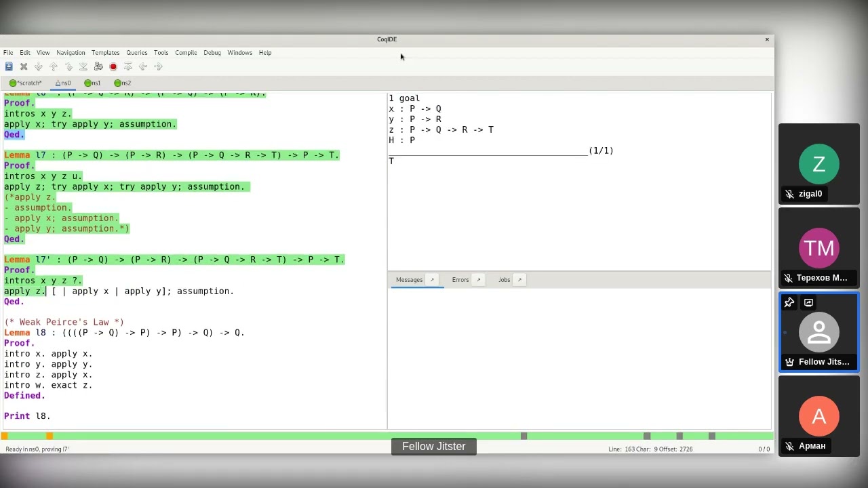Detach the Messages panel via its arrow icon

[432, 280]
